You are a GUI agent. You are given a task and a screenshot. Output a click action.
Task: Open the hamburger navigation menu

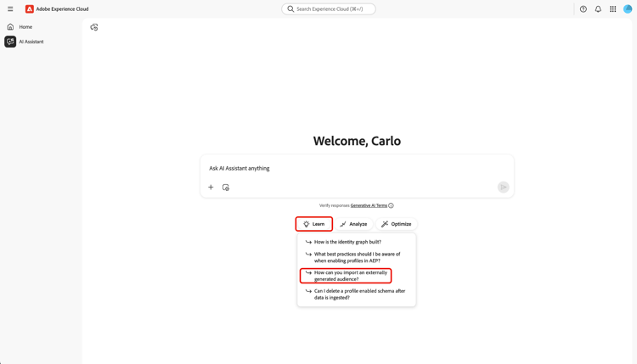click(x=10, y=9)
